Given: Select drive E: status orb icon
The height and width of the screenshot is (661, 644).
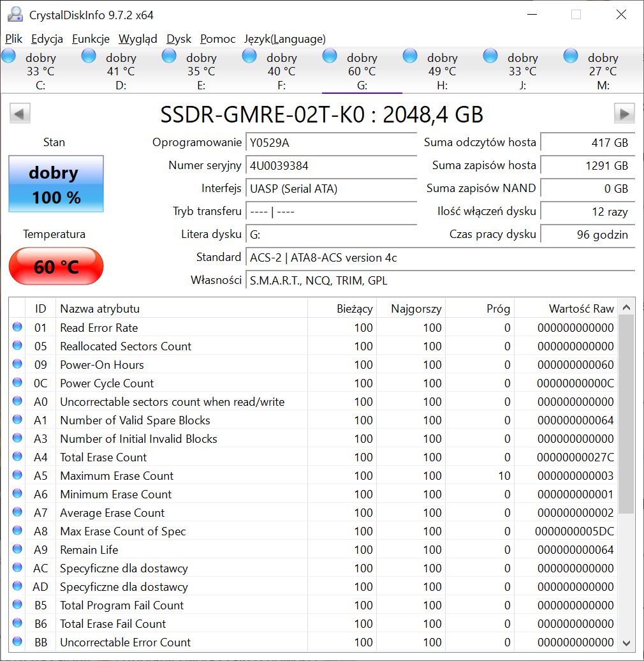Looking at the screenshot, I should coord(169,56).
